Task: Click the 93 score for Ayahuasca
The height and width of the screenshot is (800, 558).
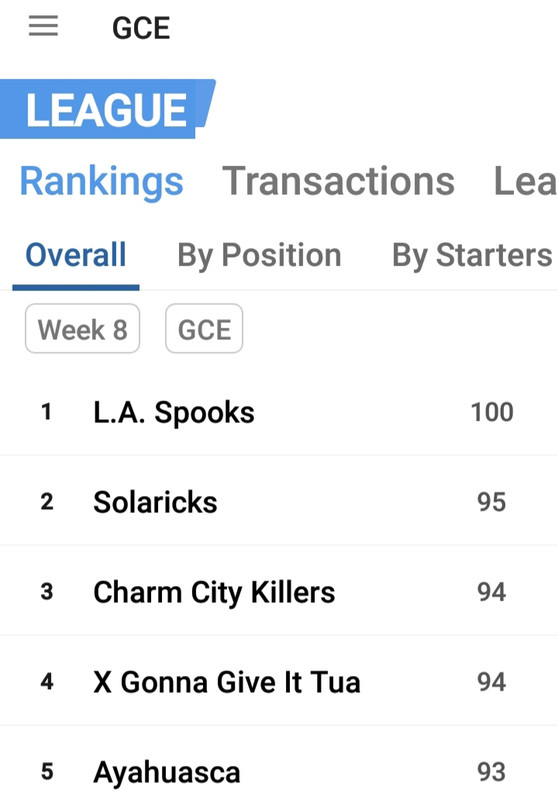Action: pyautogui.click(x=492, y=771)
